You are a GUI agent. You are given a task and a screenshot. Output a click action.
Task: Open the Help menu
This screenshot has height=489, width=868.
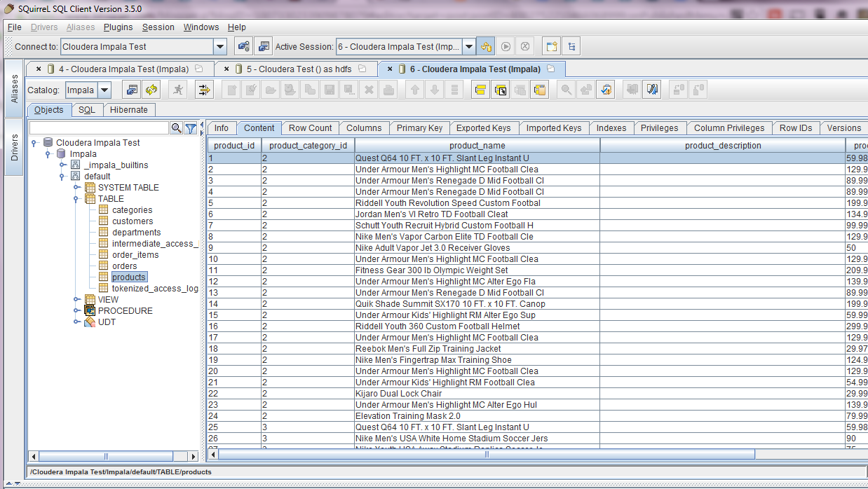(237, 27)
